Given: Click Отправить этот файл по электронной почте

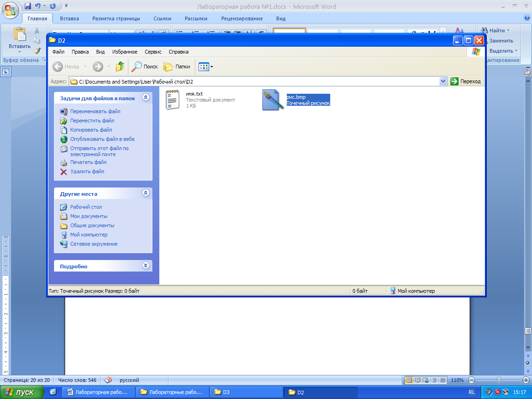Looking at the screenshot, I should click(x=99, y=151).
